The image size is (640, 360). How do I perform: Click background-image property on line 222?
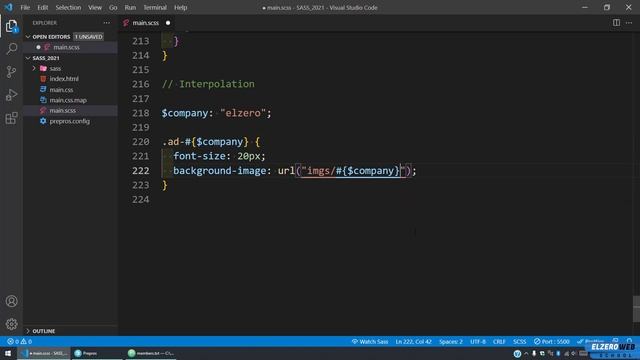[219, 171]
